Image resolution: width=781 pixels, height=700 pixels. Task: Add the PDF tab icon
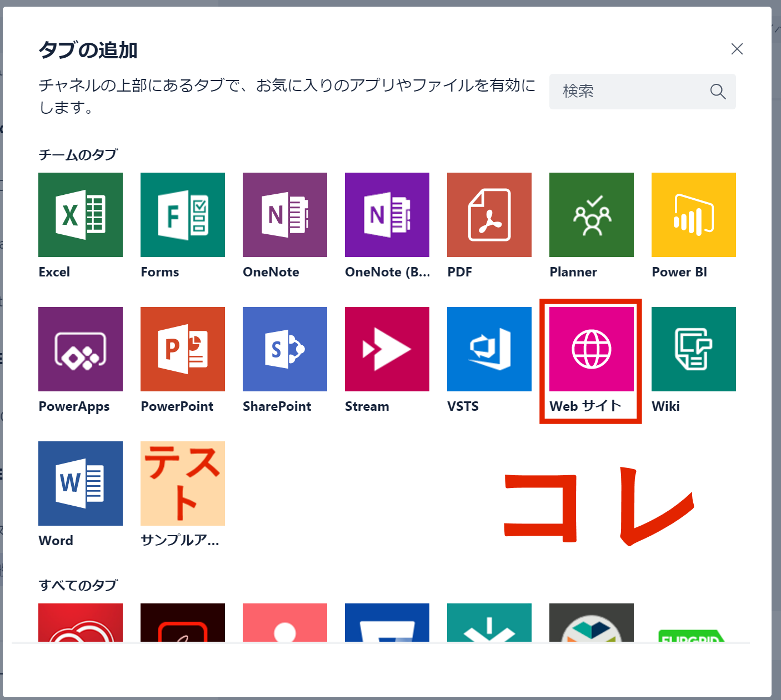(489, 215)
